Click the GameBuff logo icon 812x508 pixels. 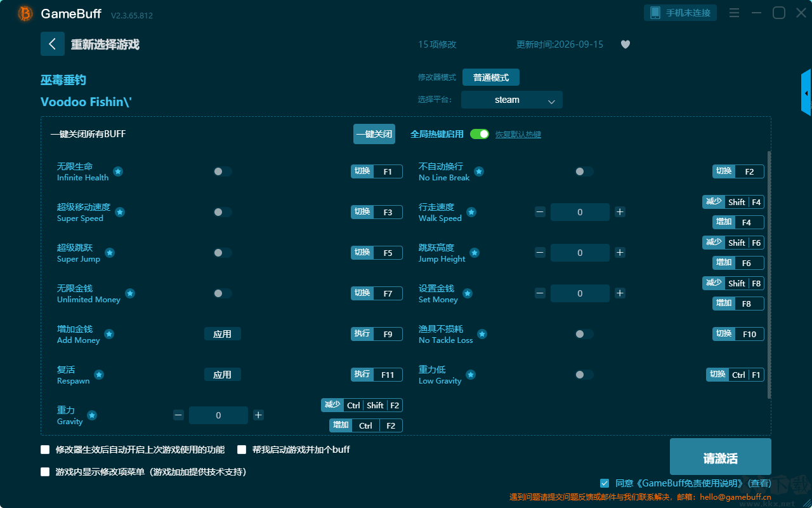pos(25,13)
